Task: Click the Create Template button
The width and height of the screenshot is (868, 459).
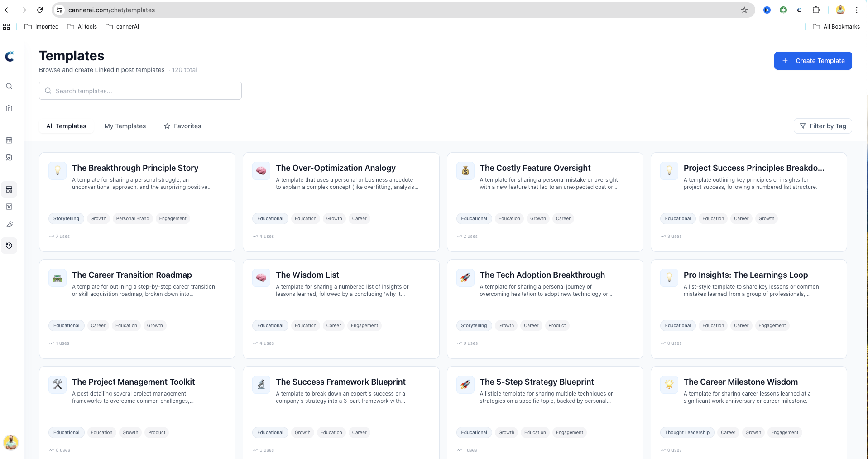Action: (x=813, y=60)
